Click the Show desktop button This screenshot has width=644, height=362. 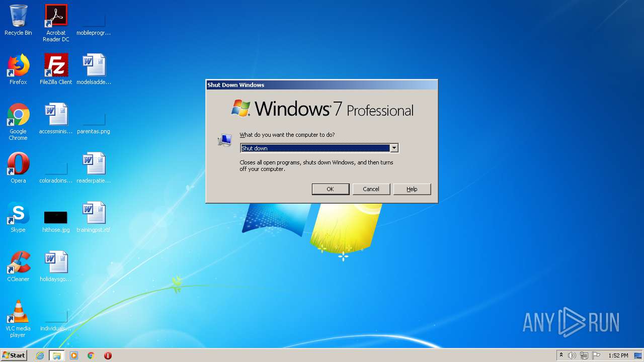pyautogui.click(x=638, y=355)
